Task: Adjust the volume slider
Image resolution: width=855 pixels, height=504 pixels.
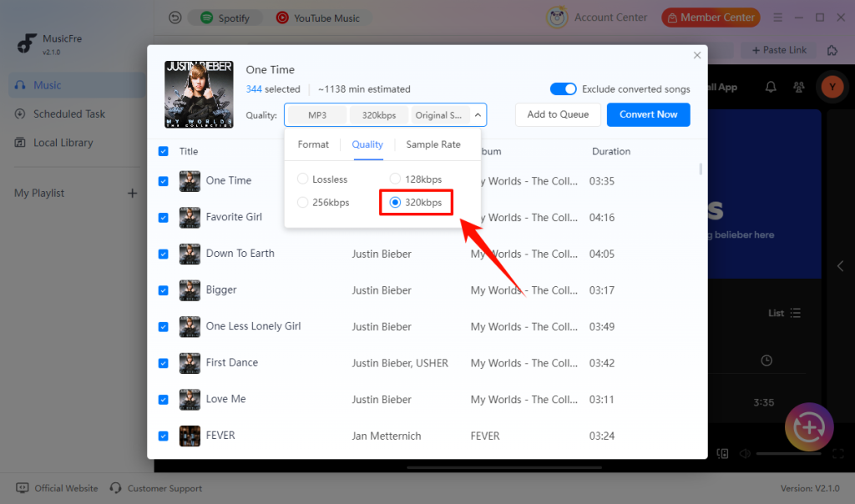Action: click(788, 453)
